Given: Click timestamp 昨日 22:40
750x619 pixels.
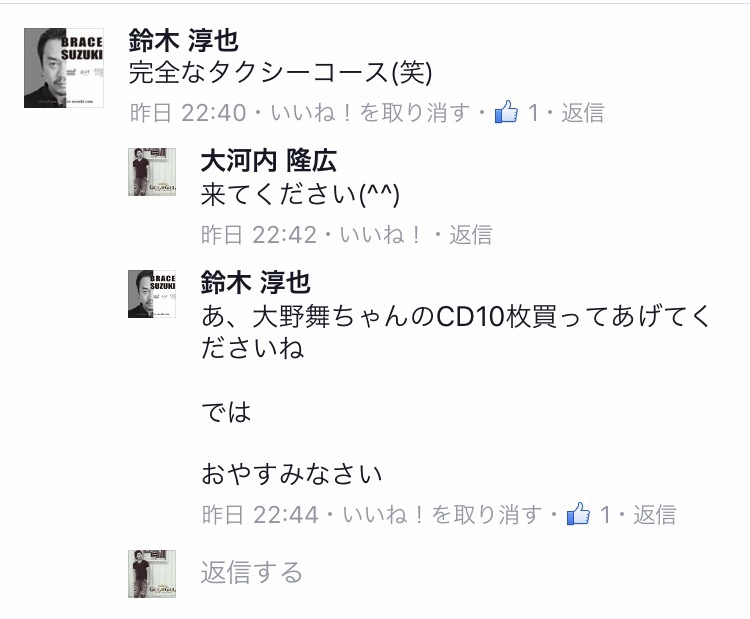Looking at the screenshot, I should (x=188, y=113).
